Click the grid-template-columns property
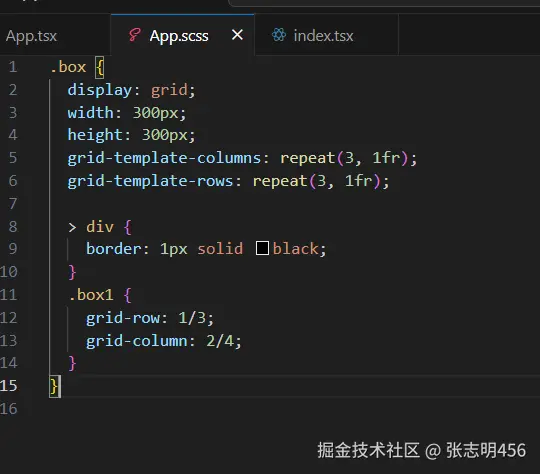The width and height of the screenshot is (540, 474). pos(164,158)
